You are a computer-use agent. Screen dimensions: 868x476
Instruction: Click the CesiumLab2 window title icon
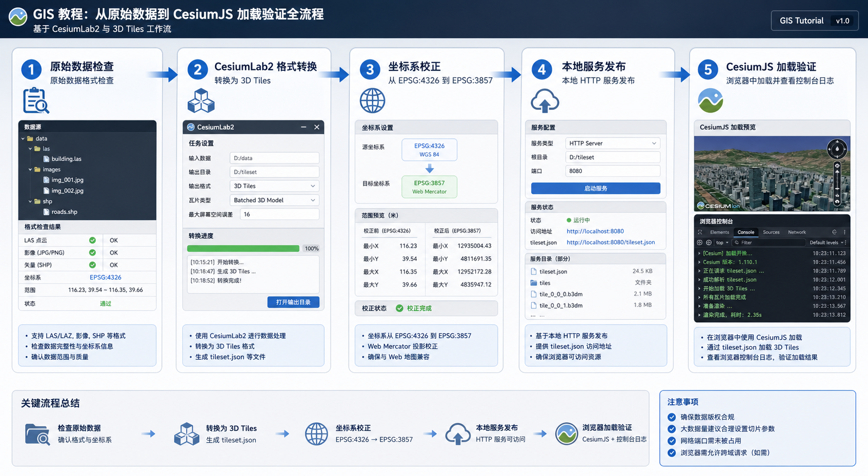[x=191, y=127]
